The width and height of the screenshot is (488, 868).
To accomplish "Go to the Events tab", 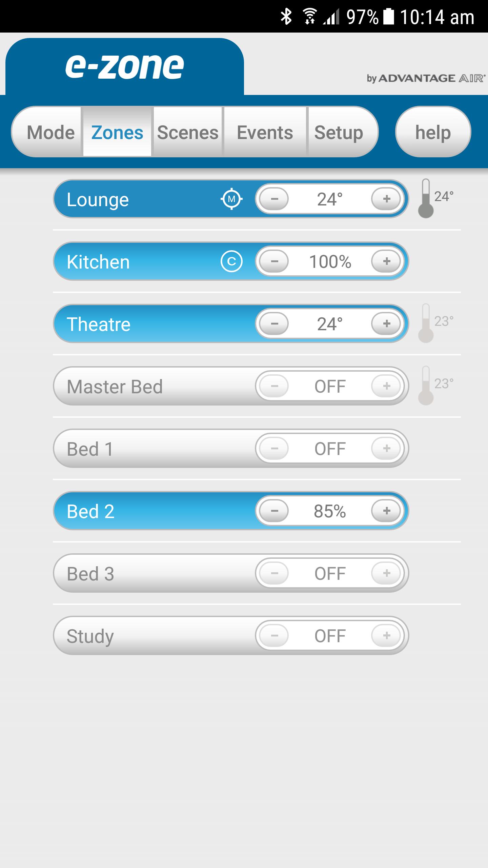I will pos(265,132).
